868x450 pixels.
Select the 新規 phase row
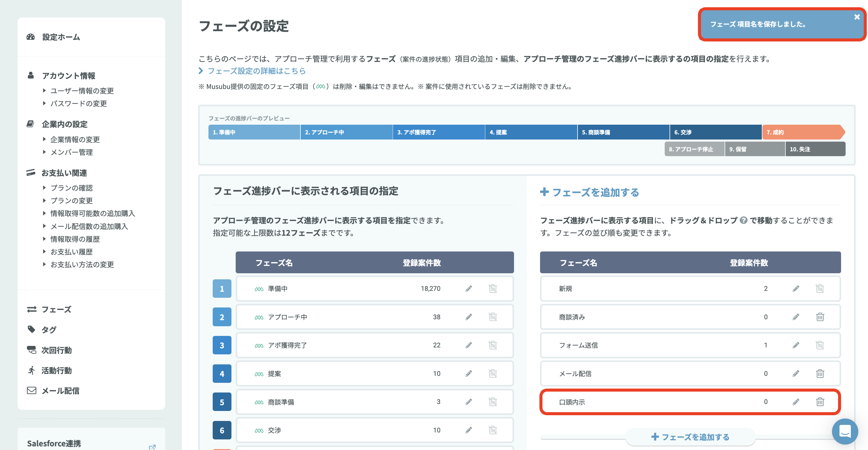(x=690, y=288)
